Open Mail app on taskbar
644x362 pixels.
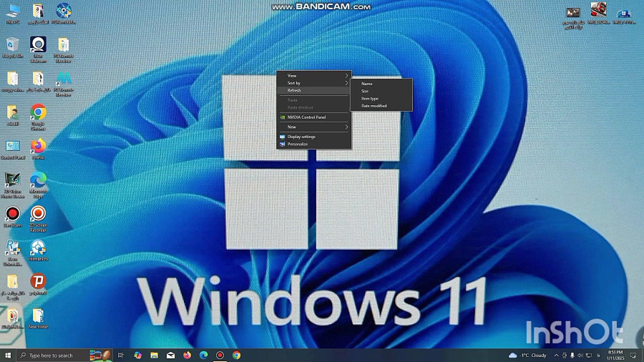[x=170, y=355]
